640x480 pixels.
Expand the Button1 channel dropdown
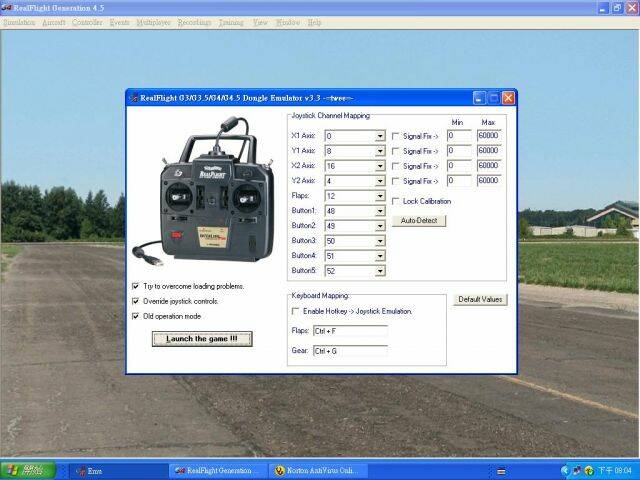coord(380,211)
